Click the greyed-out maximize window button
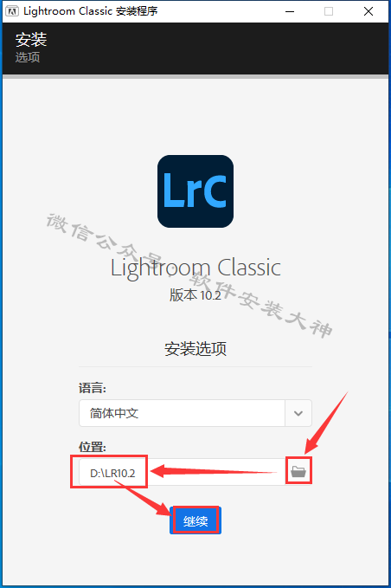Image resolution: width=391 pixels, height=588 pixels. (x=329, y=11)
